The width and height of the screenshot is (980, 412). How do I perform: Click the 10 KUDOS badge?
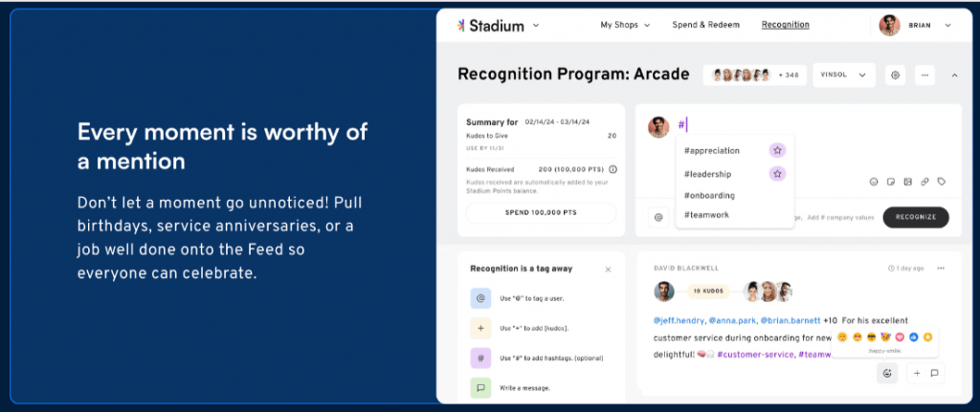tap(709, 292)
